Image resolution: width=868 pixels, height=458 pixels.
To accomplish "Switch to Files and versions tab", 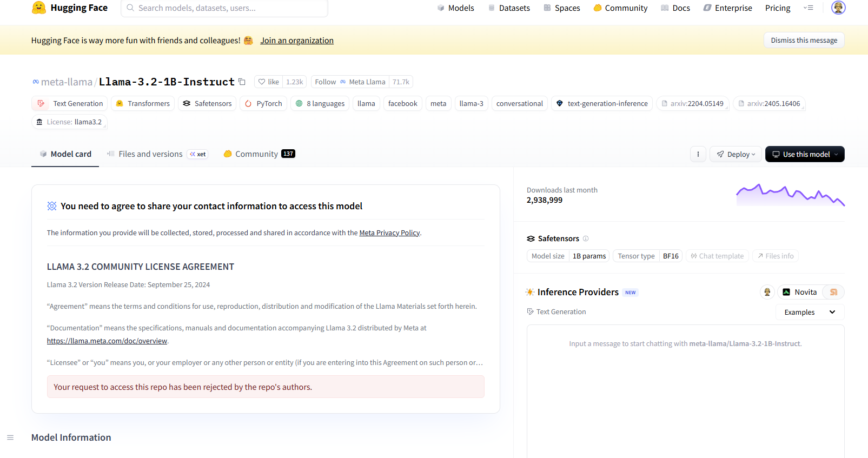I will click(x=150, y=154).
